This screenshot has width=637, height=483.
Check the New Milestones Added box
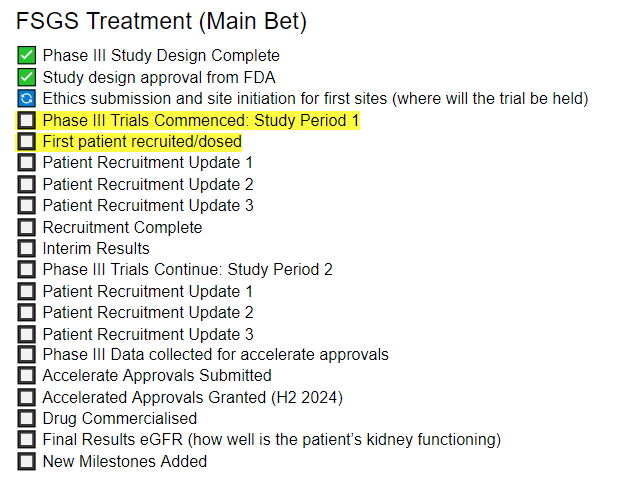coord(26,461)
